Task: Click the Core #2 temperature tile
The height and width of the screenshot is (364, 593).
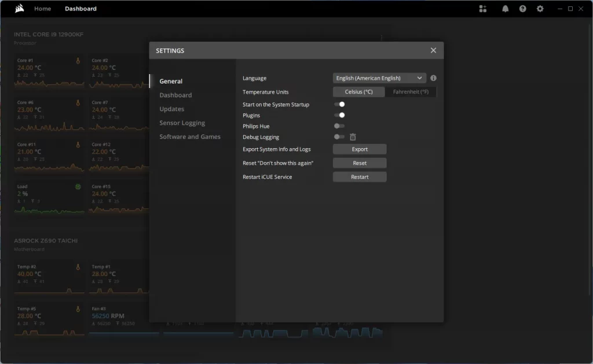Action: (x=119, y=72)
